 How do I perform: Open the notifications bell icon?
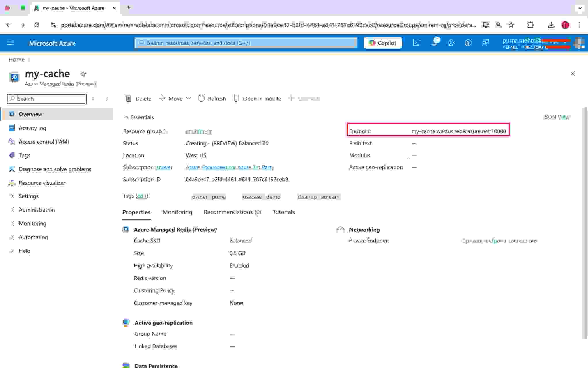(x=434, y=43)
